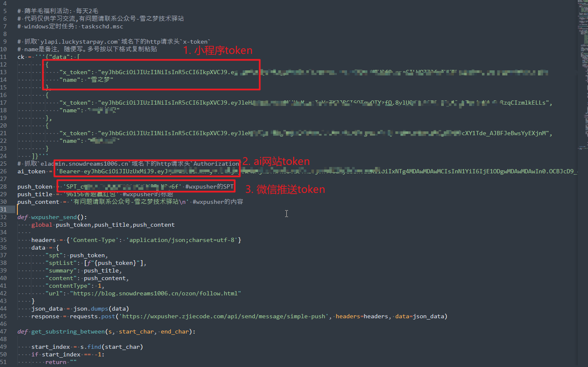
Task: Click the red "1. 小程序token" annotation
Action: tap(218, 50)
